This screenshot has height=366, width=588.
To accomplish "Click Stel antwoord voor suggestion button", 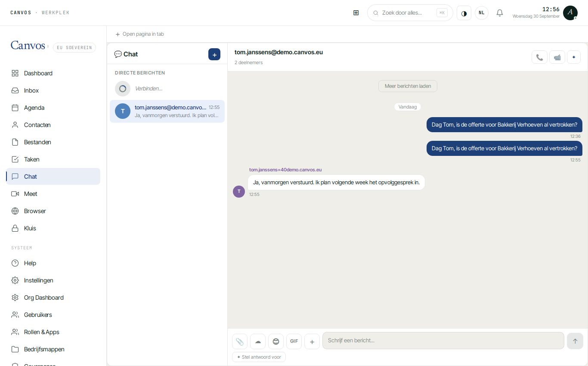I will click(x=259, y=357).
